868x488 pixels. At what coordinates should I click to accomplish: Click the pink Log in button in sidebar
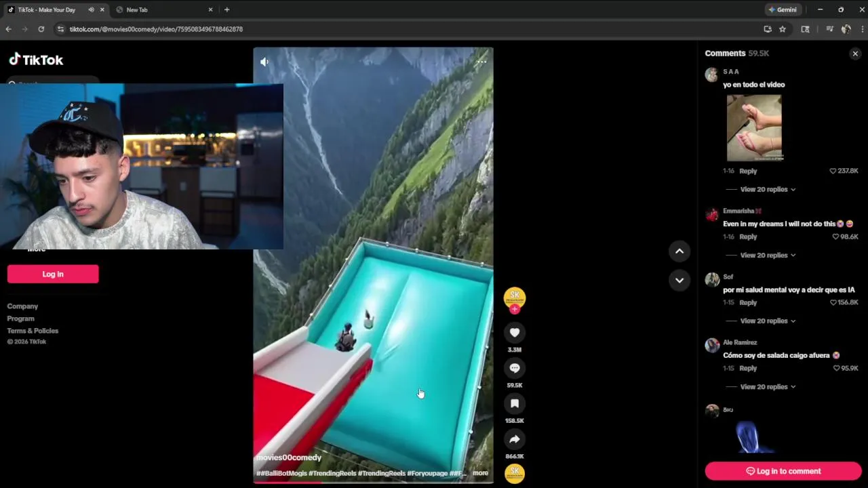53,274
